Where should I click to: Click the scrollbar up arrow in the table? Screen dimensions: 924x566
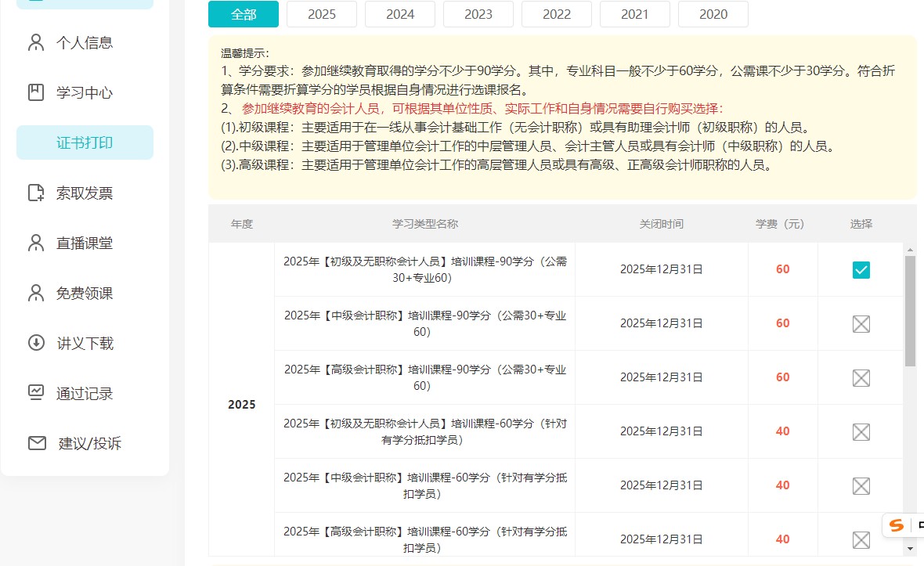(909, 249)
